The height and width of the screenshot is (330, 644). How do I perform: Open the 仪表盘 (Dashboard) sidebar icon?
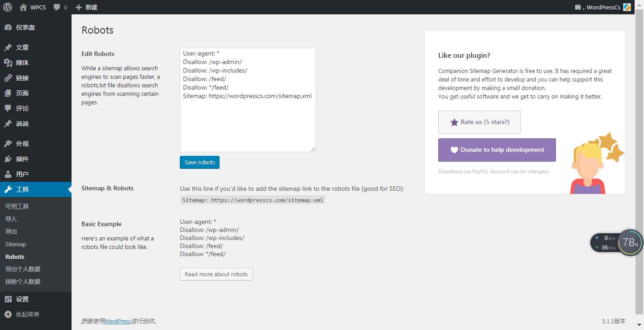tap(10, 27)
